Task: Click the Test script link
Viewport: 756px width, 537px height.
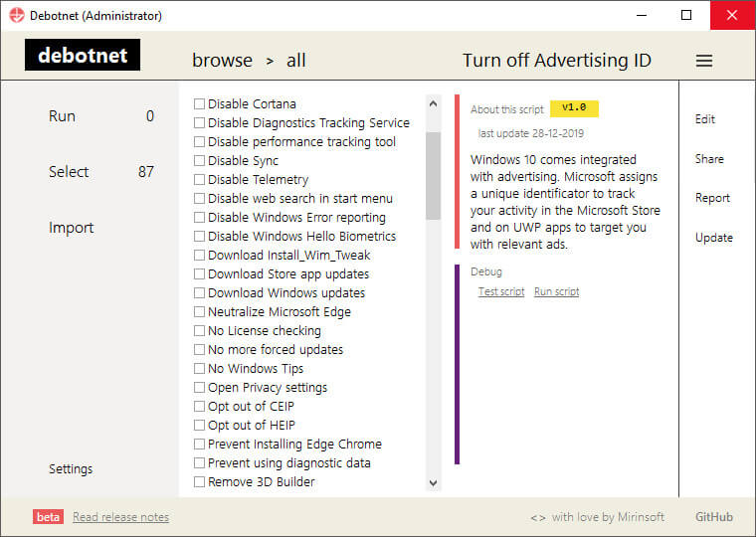Action: [501, 291]
